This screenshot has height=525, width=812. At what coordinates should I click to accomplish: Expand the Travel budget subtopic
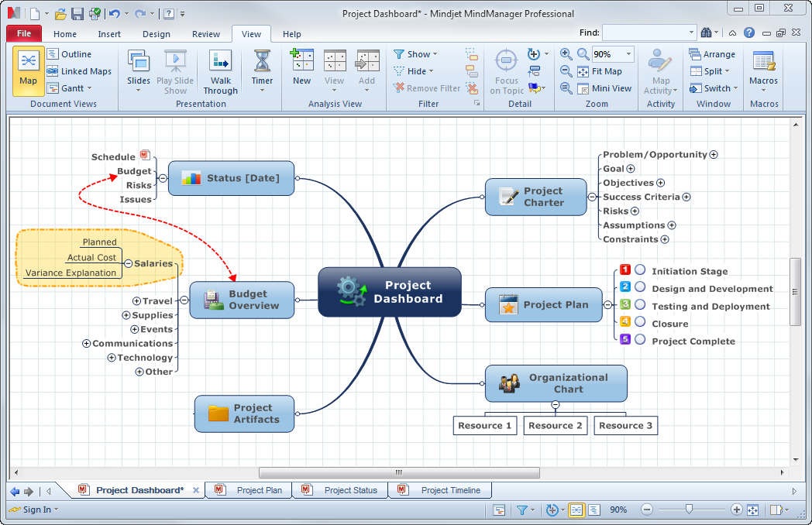pos(136,301)
